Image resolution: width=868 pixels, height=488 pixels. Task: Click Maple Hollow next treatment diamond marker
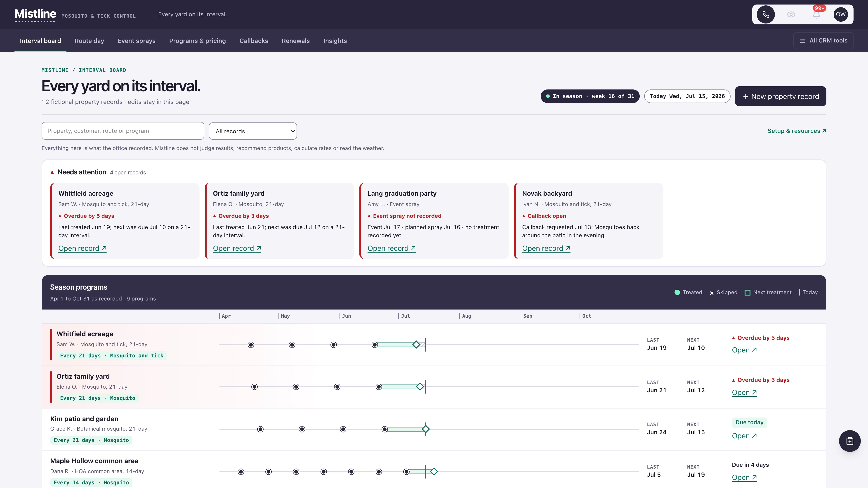[x=434, y=472]
